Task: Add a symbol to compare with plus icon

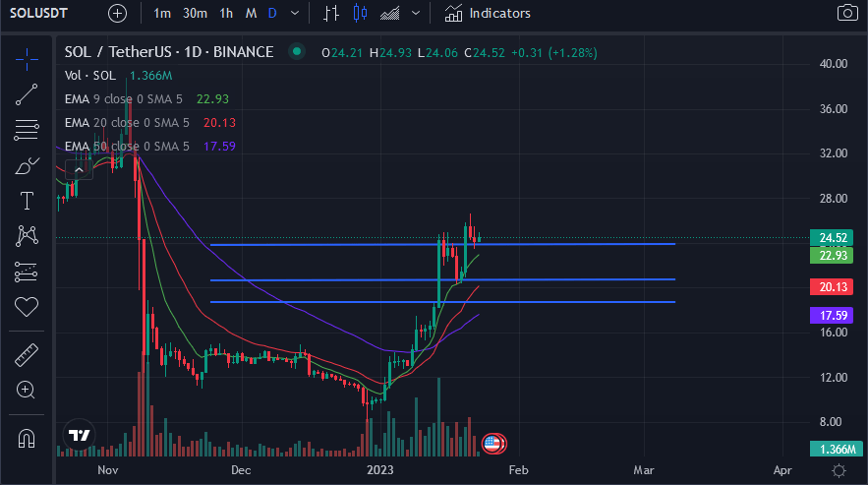Action: tap(117, 14)
